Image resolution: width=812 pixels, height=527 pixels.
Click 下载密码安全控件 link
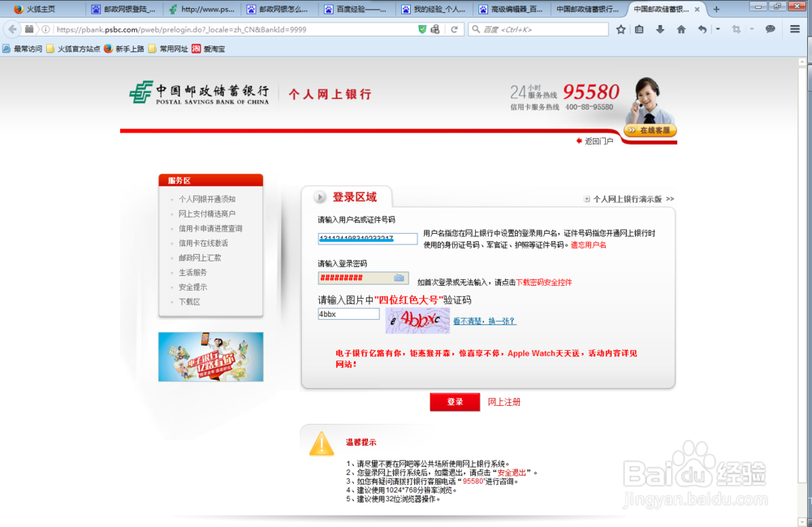[544, 282]
